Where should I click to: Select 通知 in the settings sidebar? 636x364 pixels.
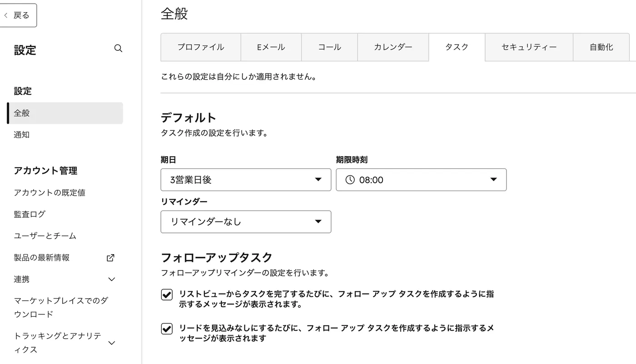[21, 134]
